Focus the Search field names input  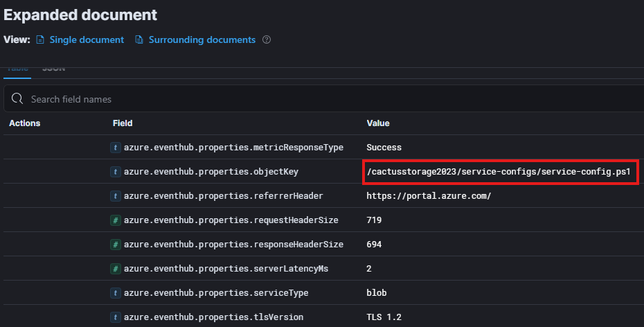tap(332, 99)
